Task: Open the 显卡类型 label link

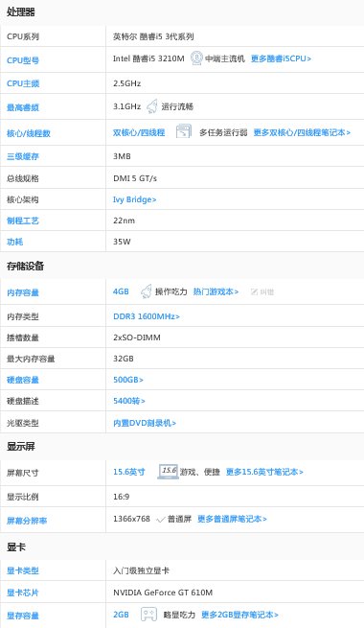Action: (23, 570)
